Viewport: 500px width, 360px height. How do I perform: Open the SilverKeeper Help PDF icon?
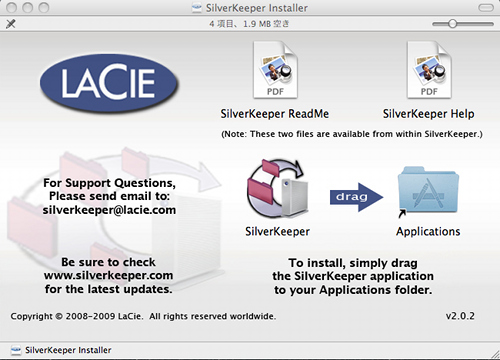429,70
